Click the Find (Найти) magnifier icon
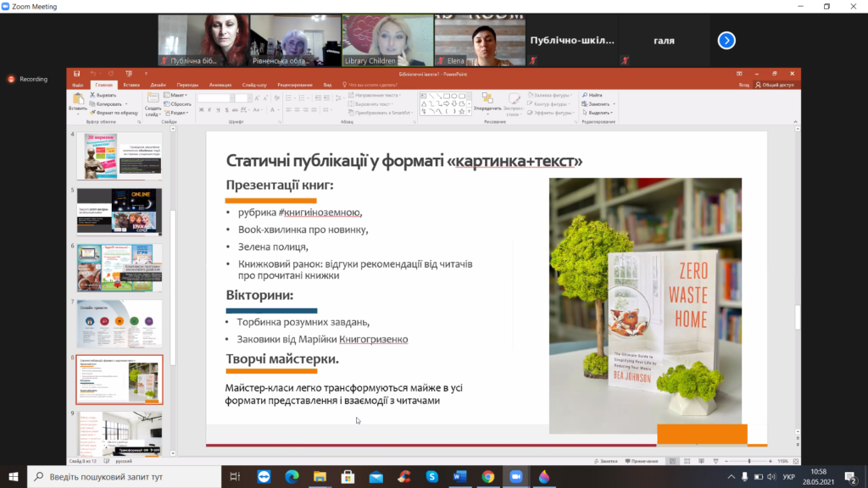This screenshot has height=488, width=868. point(586,95)
